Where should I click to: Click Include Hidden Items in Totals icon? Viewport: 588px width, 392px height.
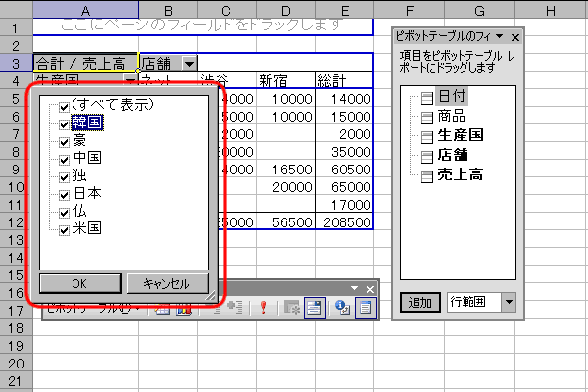click(x=292, y=307)
